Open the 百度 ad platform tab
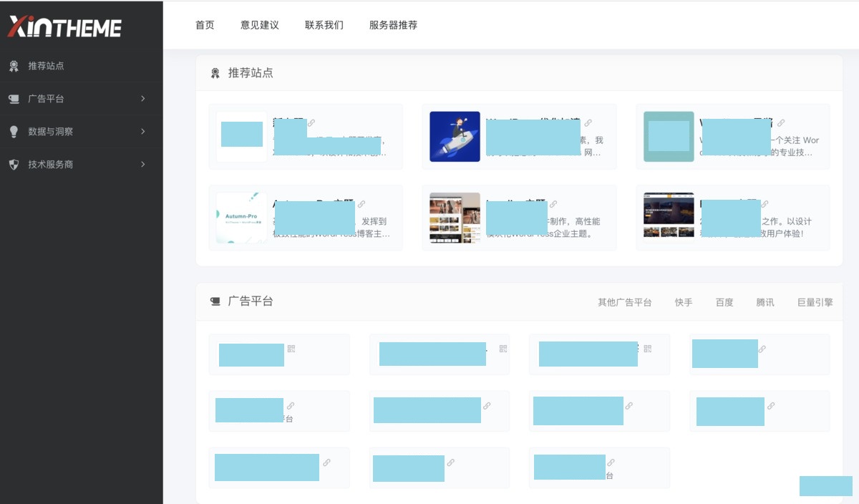Viewport: 859px width, 504px height. [724, 302]
